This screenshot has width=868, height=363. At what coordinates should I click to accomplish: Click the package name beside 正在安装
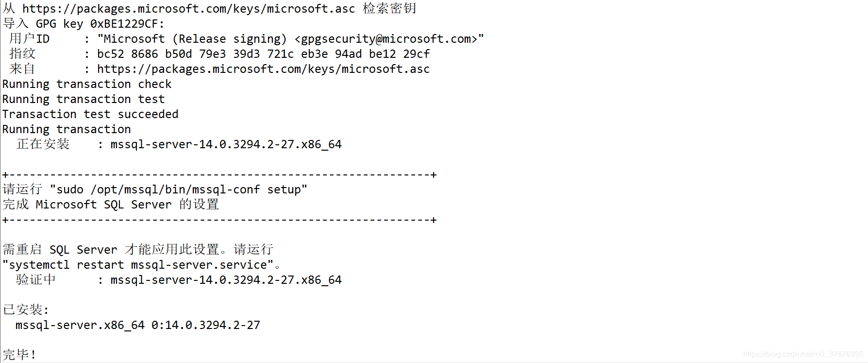(226, 144)
